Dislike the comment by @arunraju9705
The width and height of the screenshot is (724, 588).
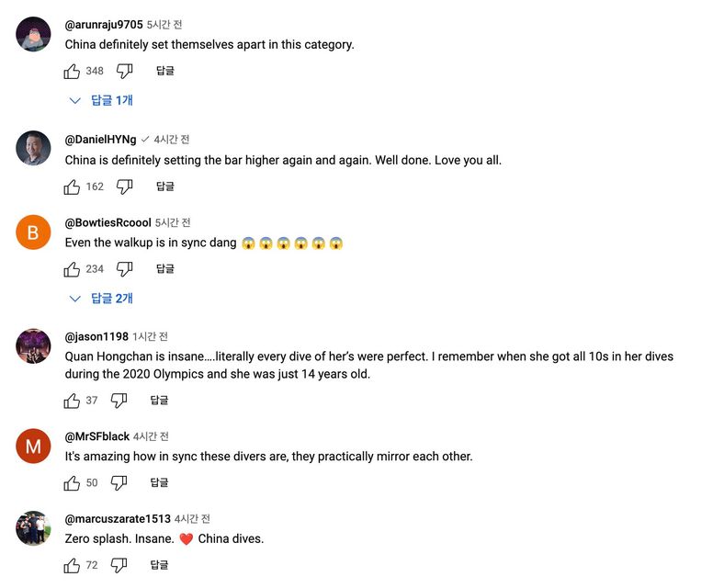pos(125,71)
